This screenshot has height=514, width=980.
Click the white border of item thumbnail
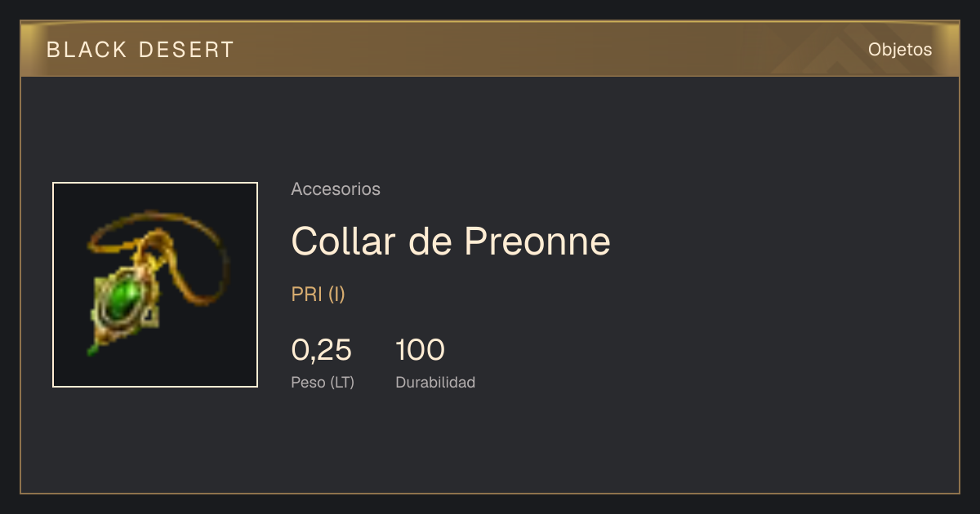(x=155, y=183)
